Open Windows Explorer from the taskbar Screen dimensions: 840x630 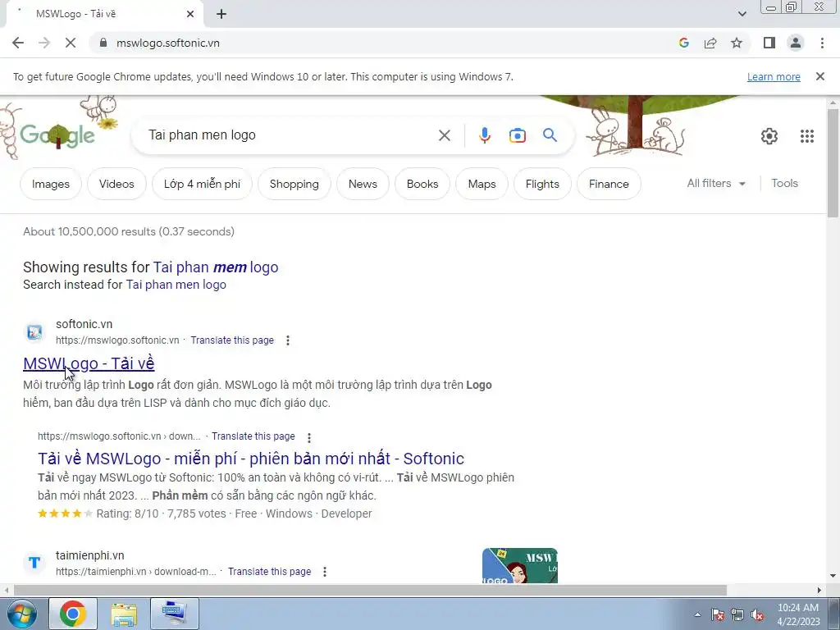click(124, 614)
